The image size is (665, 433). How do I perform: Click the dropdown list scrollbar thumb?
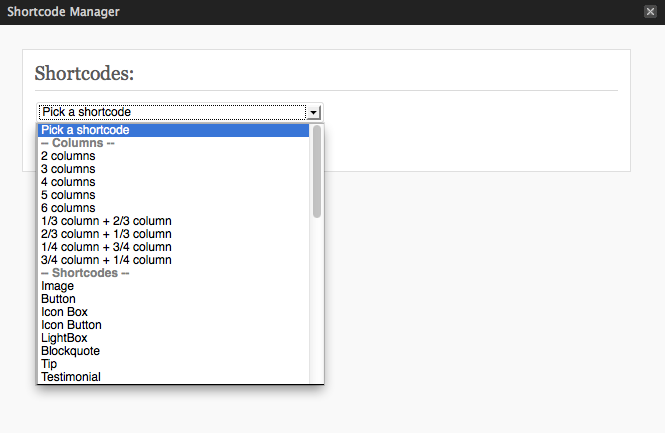tap(317, 172)
